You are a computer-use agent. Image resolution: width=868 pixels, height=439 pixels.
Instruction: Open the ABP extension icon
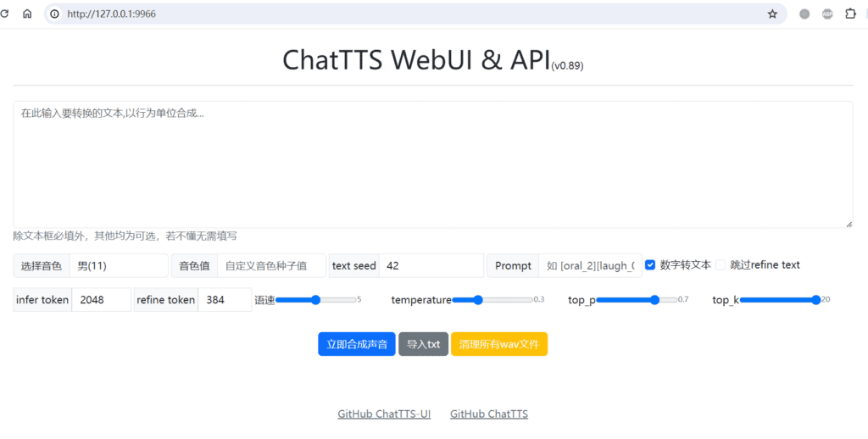pyautogui.click(x=827, y=14)
